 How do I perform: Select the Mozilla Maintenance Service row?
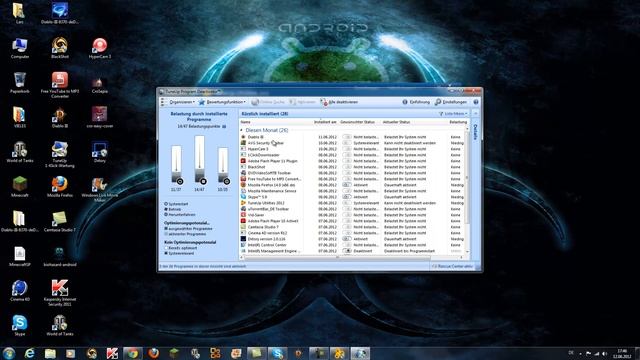[x=352, y=191]
